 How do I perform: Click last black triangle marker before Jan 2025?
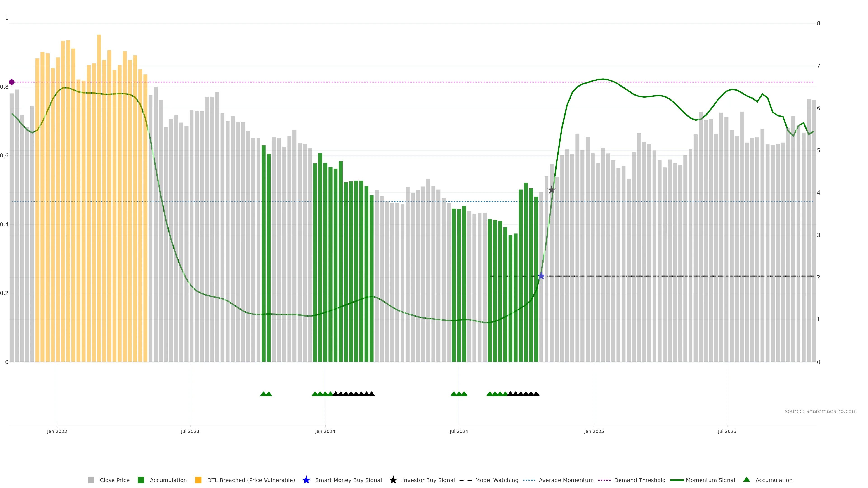pos(536,394)
